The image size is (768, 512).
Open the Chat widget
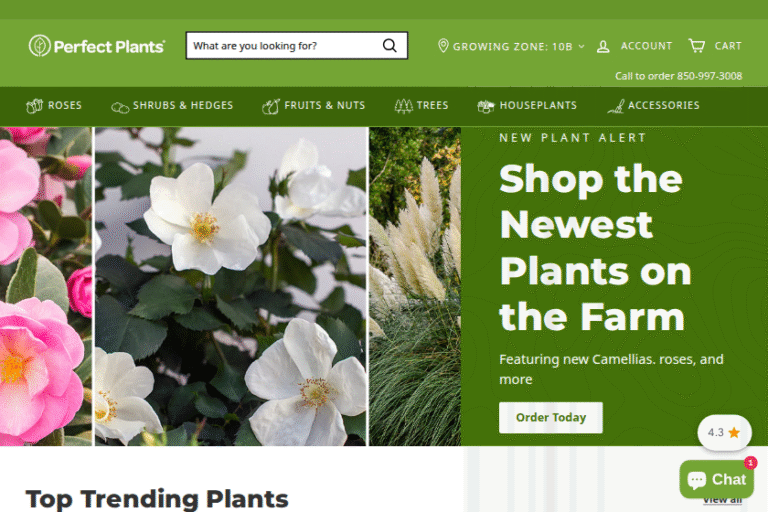[x=716, y=479]
